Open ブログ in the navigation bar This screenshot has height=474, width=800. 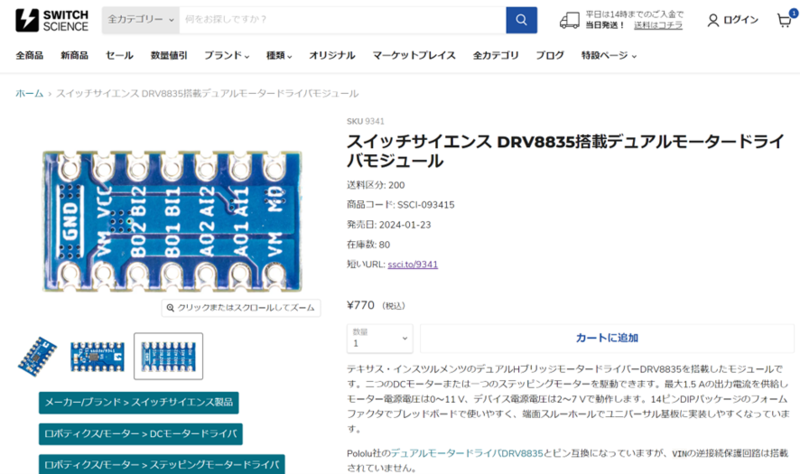coord(550,56)
